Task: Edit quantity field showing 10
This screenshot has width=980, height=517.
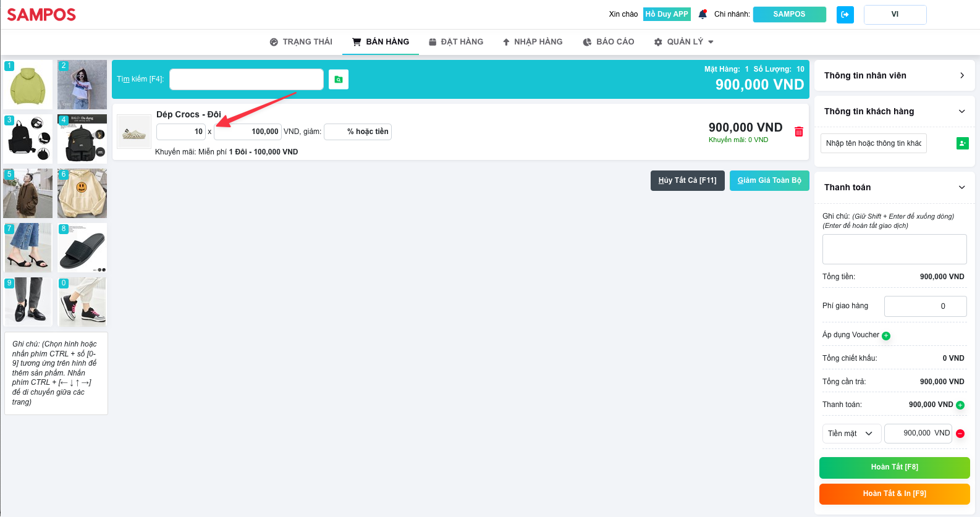Action: point(181,132)
